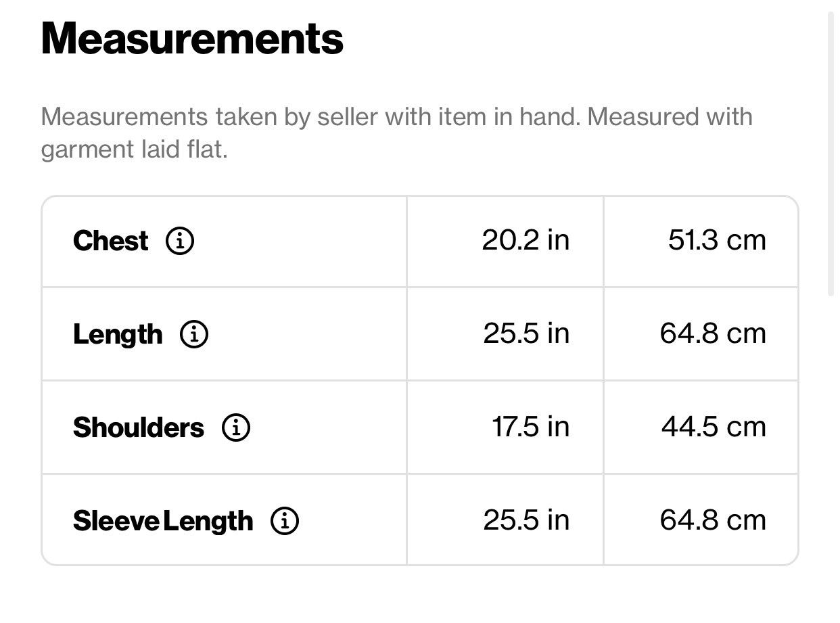Click the seller measurement description text
Screen dimensions: 840x623
click(x=397, y=133)
